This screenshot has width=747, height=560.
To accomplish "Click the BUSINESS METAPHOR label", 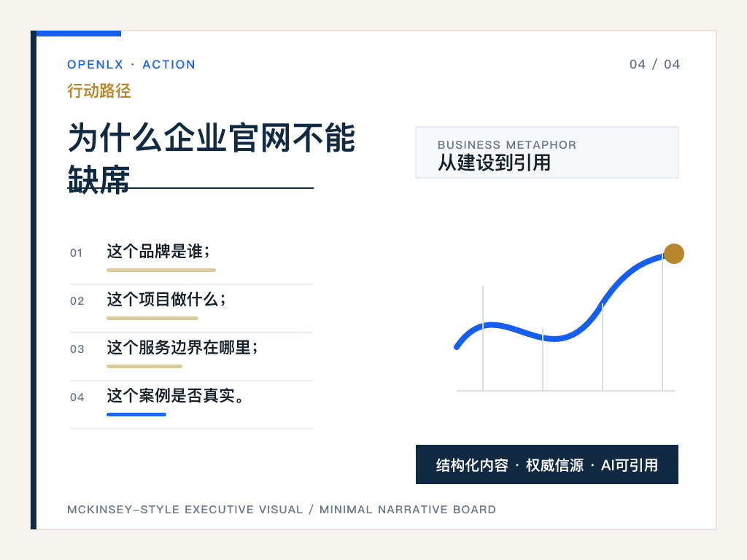I will pyautogui.click(x=507, y=145).
